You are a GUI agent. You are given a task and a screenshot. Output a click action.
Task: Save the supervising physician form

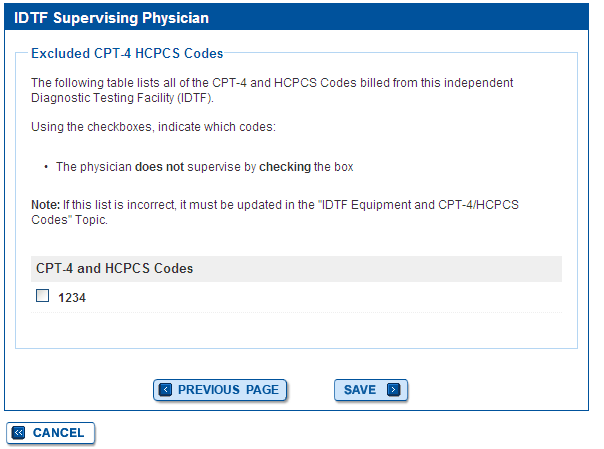click(371, 390)
